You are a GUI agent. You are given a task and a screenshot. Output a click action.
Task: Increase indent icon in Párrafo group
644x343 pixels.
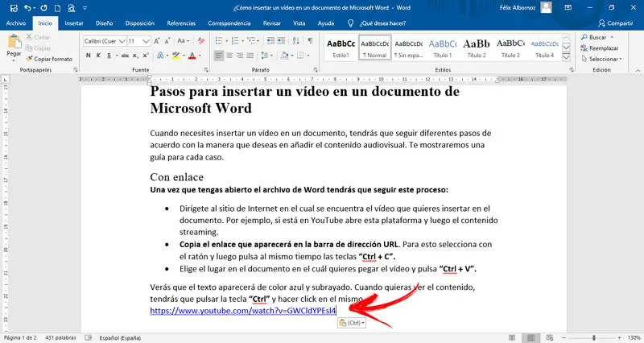[x=281, y=41]
